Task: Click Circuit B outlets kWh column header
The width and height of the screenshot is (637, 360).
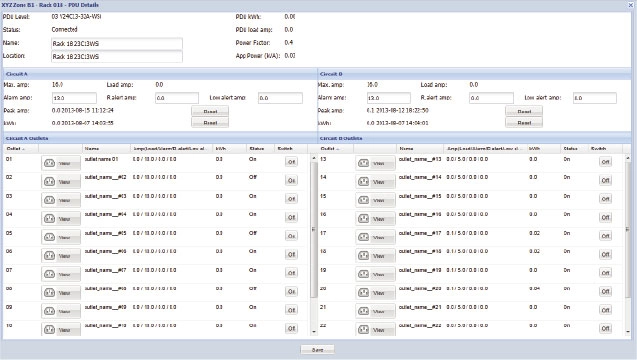Action: click(544, 149)
